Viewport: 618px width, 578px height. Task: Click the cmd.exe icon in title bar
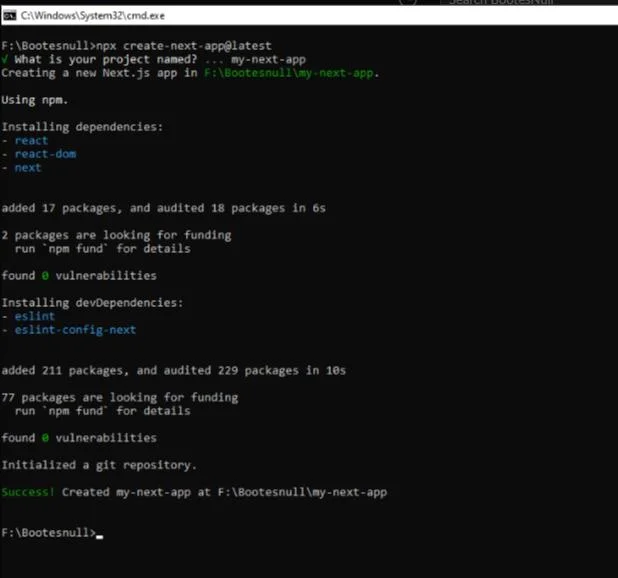9,16
